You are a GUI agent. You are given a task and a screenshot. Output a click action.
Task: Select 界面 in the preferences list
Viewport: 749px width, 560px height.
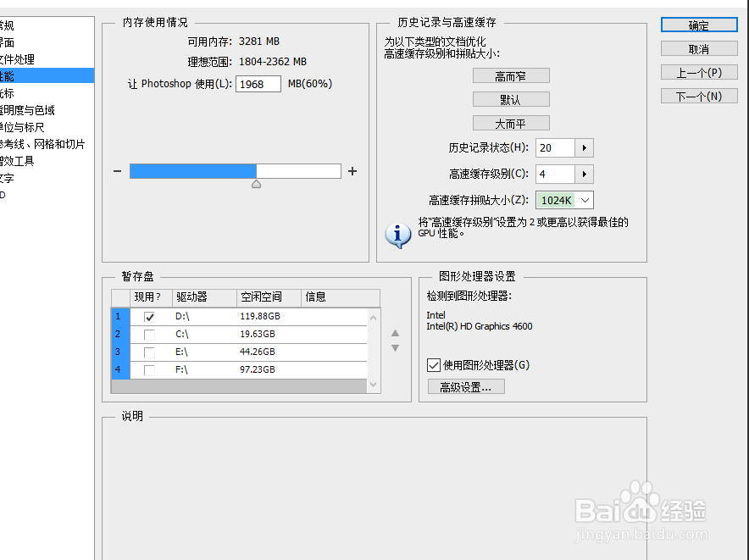click(x=47, y=42)
